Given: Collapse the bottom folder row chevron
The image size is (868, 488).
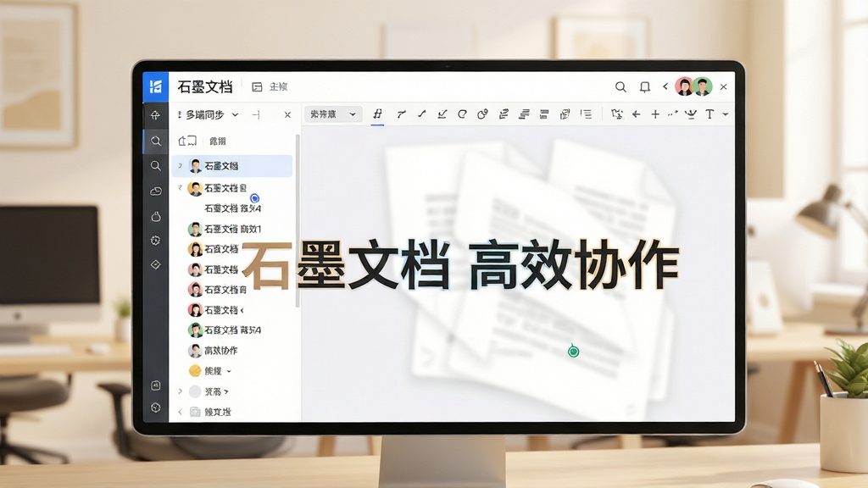Looking at the screenshot, I should coord(180,412).
